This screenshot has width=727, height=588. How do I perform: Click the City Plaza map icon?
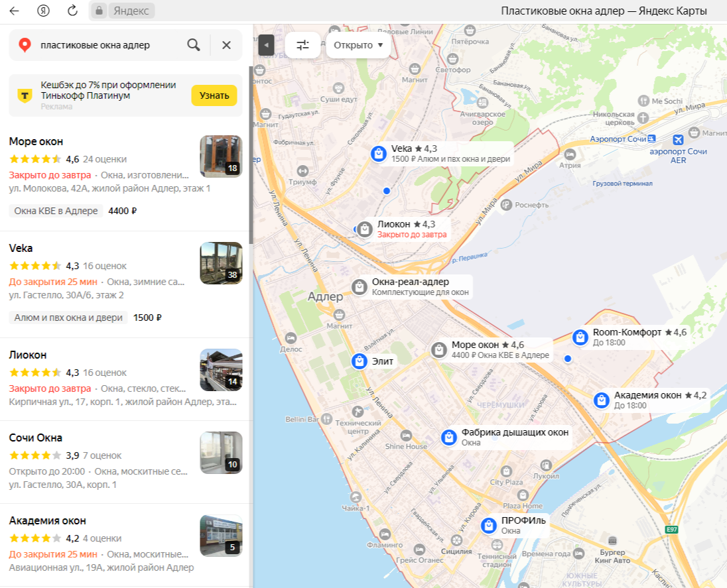click(x=506, y=471)
